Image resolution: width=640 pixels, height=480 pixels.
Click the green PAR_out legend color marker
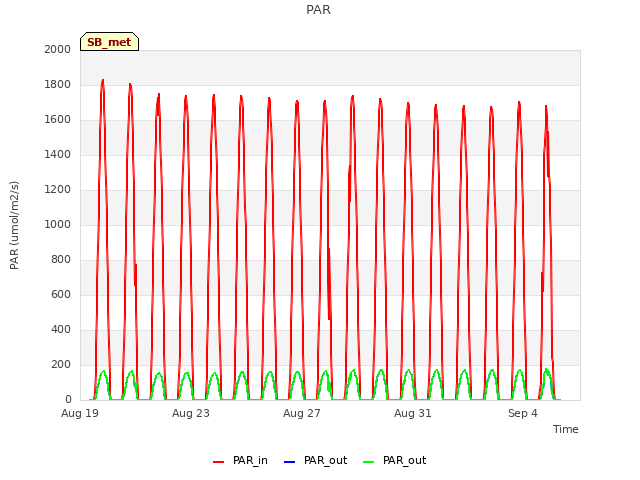click(x=369, y=462)
